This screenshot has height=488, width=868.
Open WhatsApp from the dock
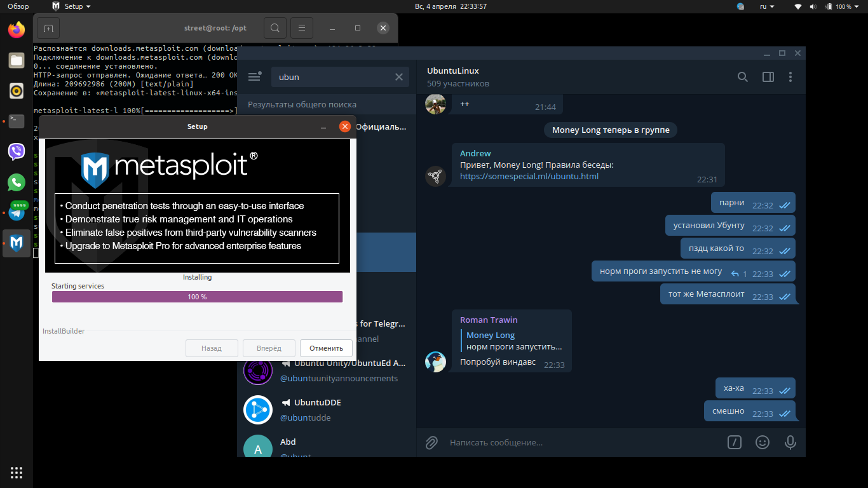[17, 182]
